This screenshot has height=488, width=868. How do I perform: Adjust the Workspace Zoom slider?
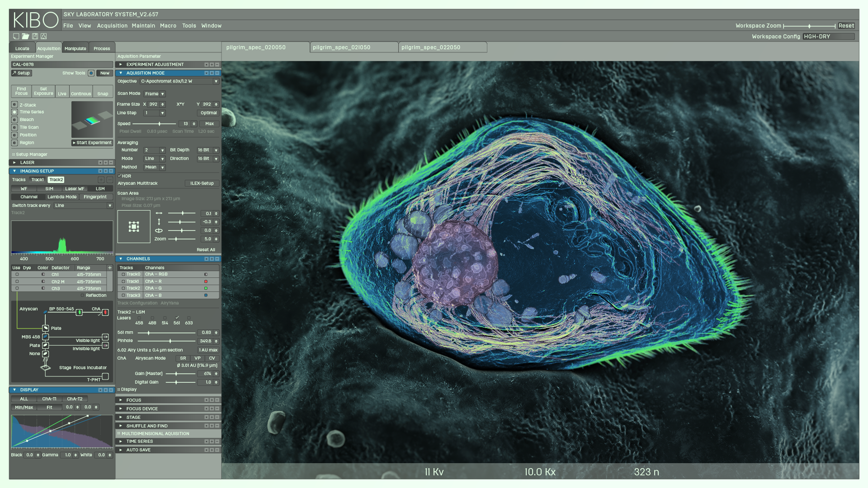point(809,26)
